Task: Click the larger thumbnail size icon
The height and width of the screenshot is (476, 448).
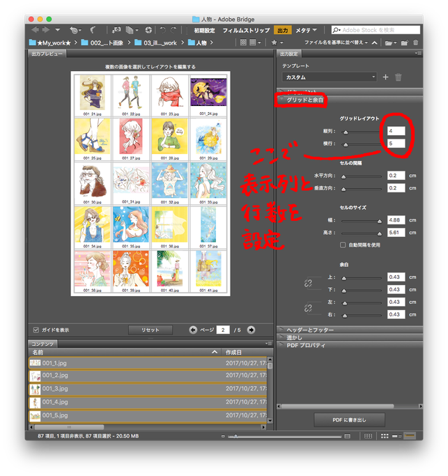Action: (348, 436)
